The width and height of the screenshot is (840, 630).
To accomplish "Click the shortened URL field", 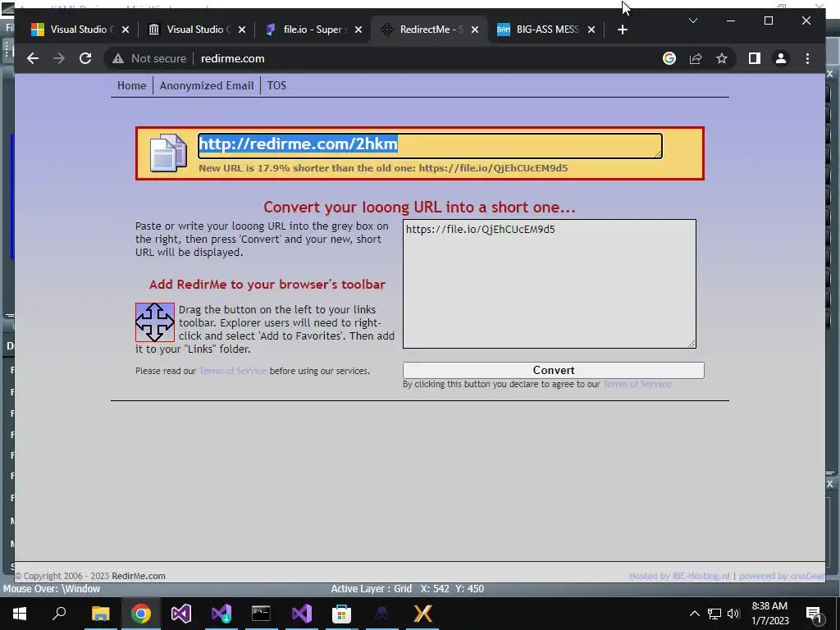I will (430, 146).
